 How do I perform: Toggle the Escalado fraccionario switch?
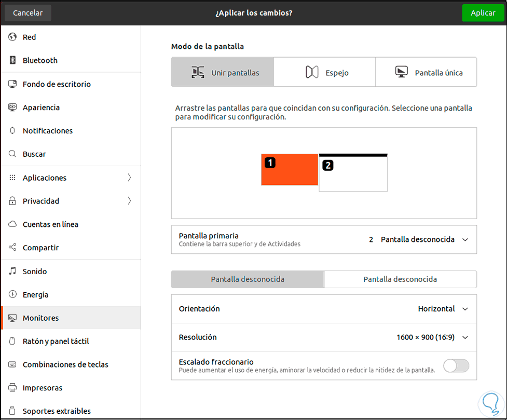coord(456,365)
